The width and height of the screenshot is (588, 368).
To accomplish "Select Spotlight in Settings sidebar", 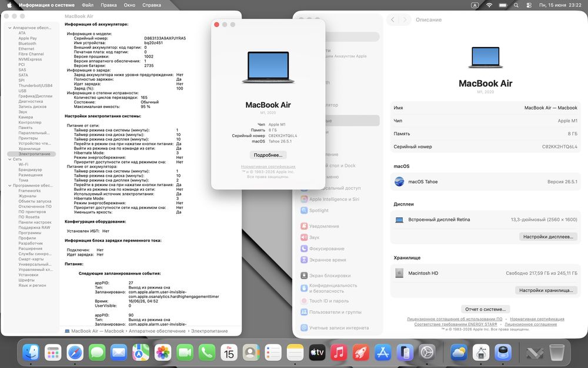I will [x=315, y=210].
